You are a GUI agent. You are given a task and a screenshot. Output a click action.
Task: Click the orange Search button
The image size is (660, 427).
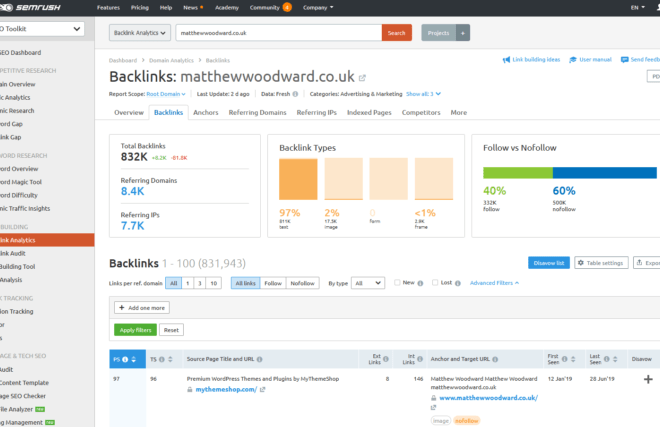coord(397,33)
